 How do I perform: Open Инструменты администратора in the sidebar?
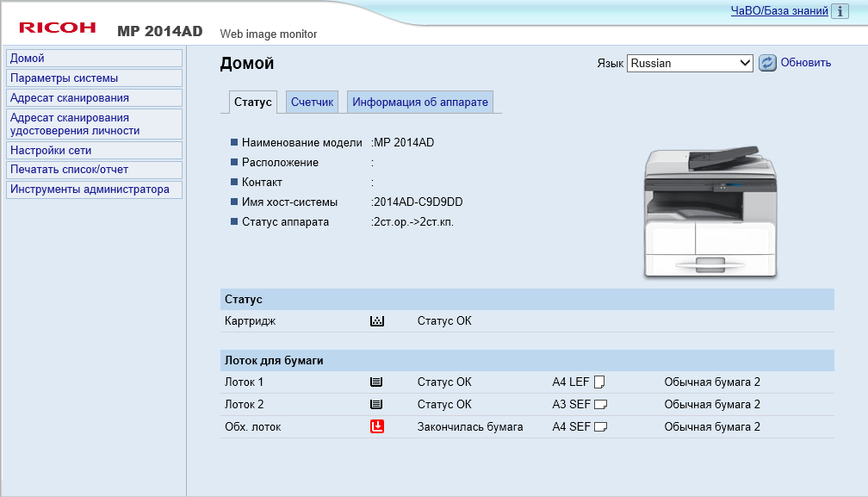click(x=94, y=189)
